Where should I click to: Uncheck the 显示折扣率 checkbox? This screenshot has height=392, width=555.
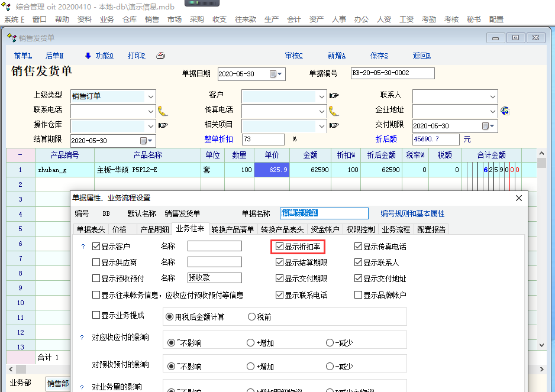click(x=280, y=247)
